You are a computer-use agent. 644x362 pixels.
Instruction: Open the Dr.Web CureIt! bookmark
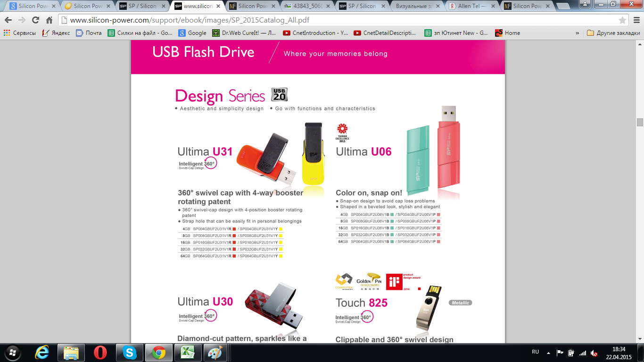click(x=244, y=33)
